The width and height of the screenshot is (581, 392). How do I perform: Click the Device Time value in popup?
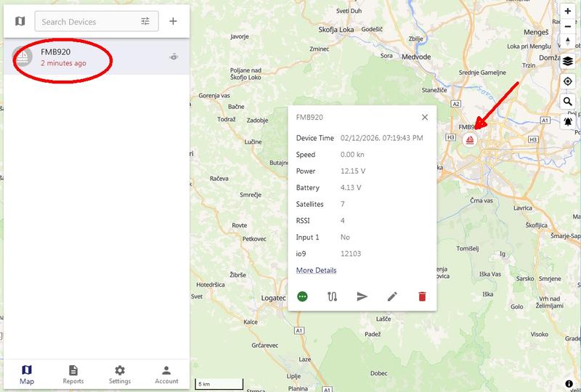[382, 138]
